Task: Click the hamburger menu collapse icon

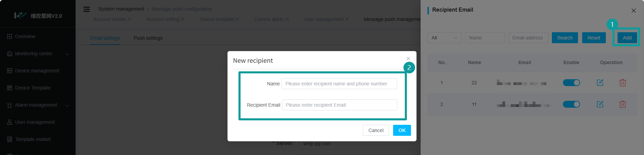Action: (x=87, y=9)
